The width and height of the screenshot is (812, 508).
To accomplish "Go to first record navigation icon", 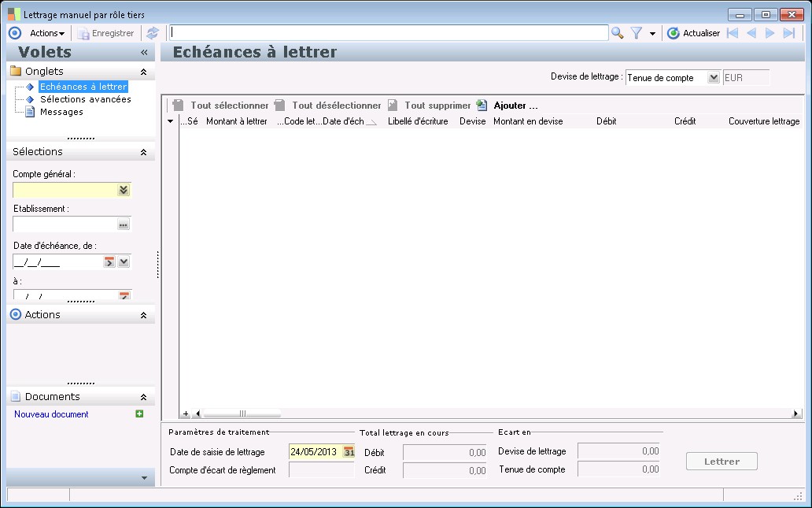I will [x=733, y=33].
